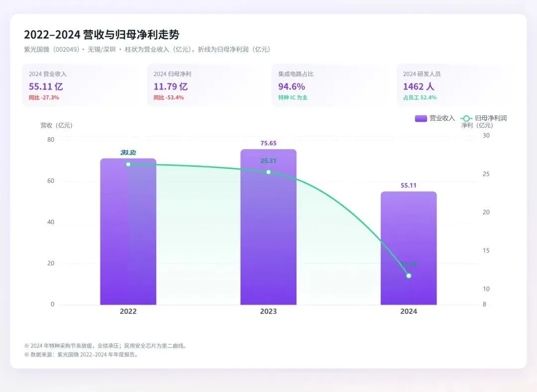Click the 75.65 bar data label
The width and height of the screenshot is (537, 392).
[268, 143]
